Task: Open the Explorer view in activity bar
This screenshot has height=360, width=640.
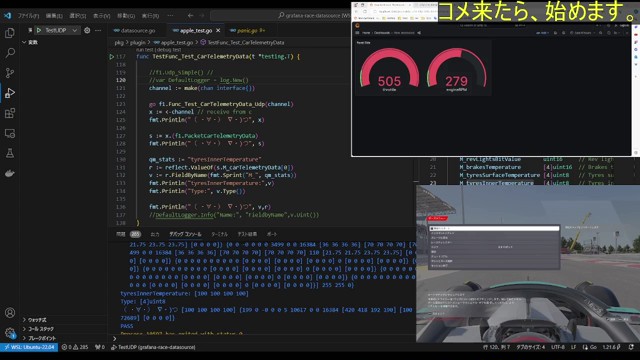Action: tap(10, 33)
